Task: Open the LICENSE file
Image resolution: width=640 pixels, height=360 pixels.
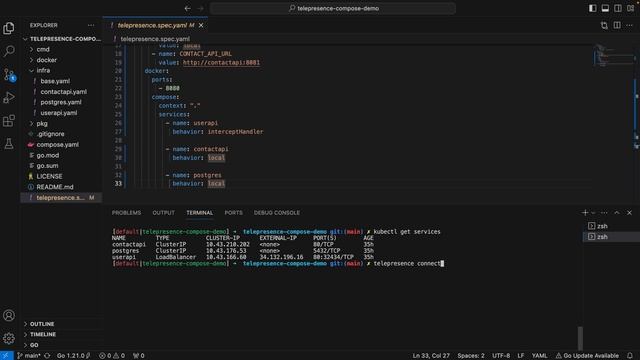Action: 61,176
